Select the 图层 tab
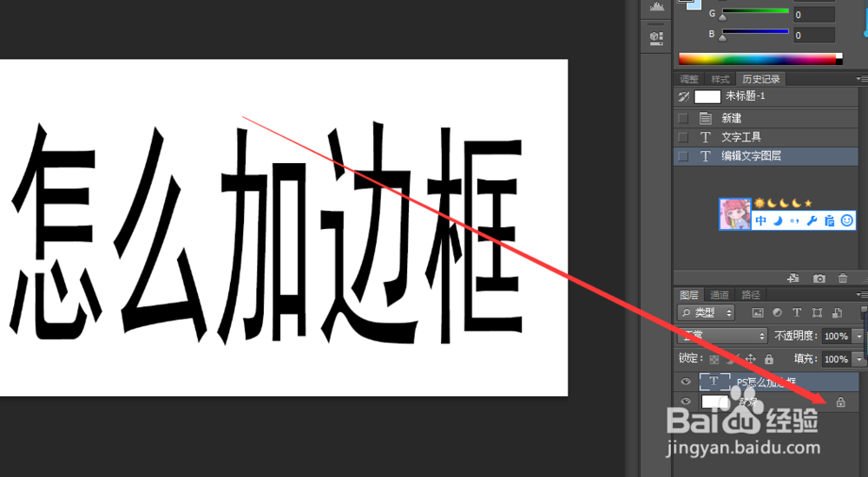The width and height of the screenshot is (868, 477). (689, 294)
